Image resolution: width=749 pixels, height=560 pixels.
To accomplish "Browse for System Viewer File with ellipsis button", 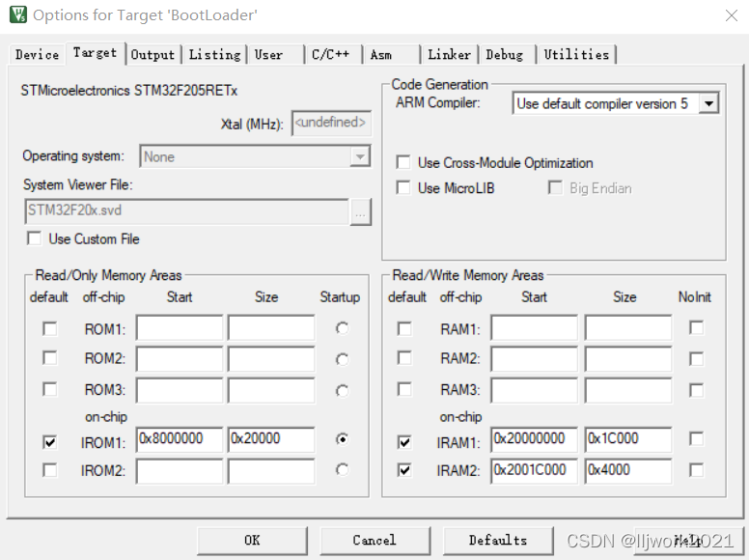I will (x=360, y=211).
